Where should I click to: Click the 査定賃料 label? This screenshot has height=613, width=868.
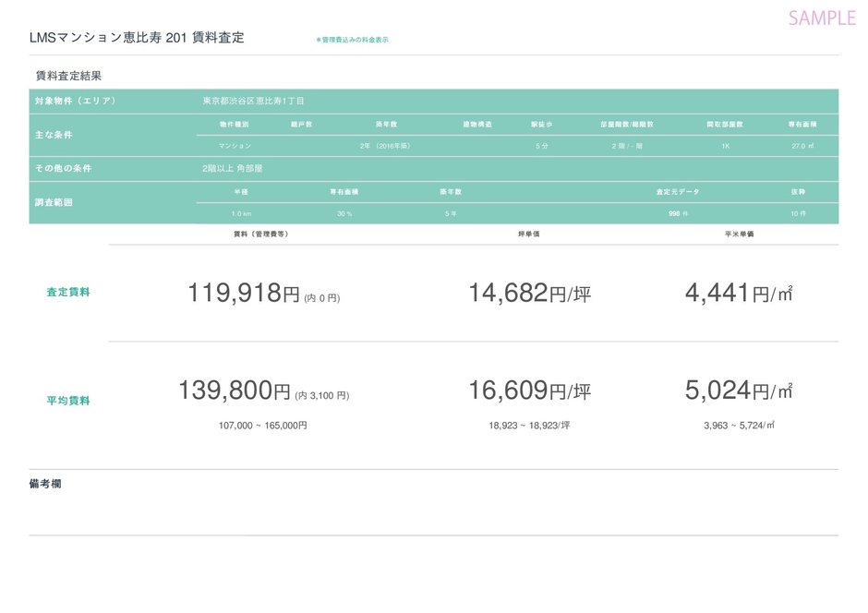point(68,293)
